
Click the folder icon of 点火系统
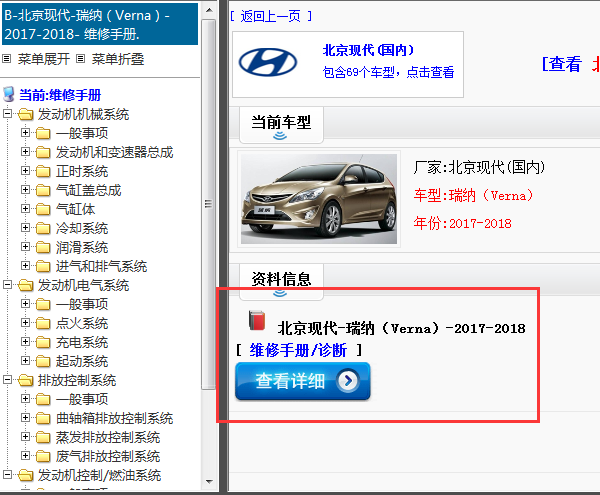tap(43, 323)
